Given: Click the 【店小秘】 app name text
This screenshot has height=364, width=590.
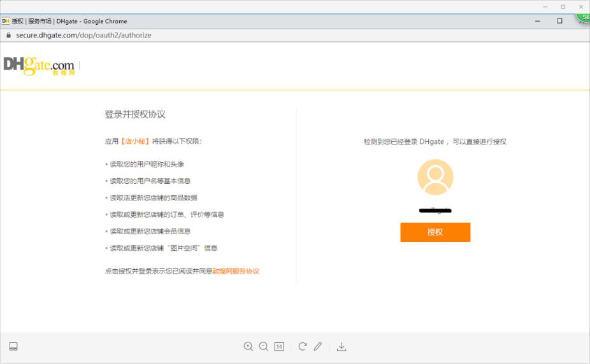Looking at the screenshot, I should point(135,141).
